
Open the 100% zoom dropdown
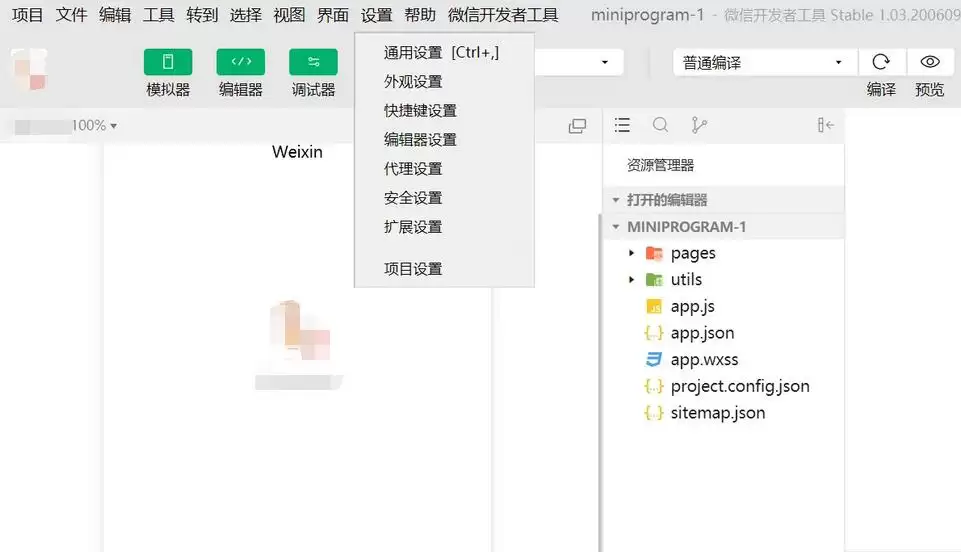(x=94, y=126)
